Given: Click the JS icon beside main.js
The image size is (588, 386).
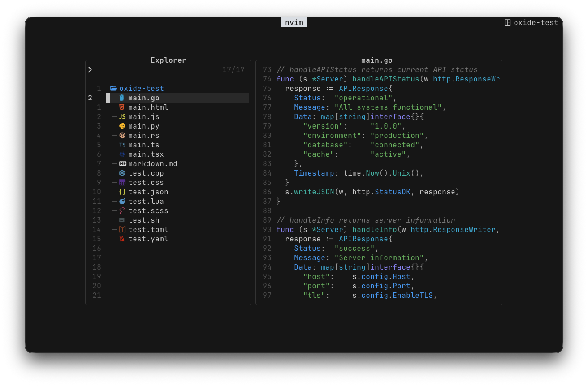Looking at the screenshot, I should [122, 116].
